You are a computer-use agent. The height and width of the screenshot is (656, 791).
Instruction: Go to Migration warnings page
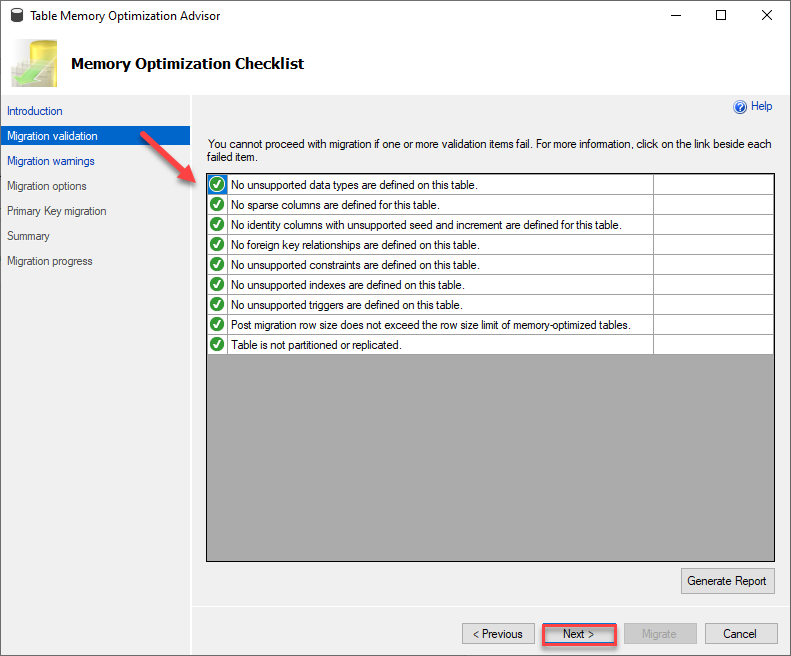coord(51,161)
